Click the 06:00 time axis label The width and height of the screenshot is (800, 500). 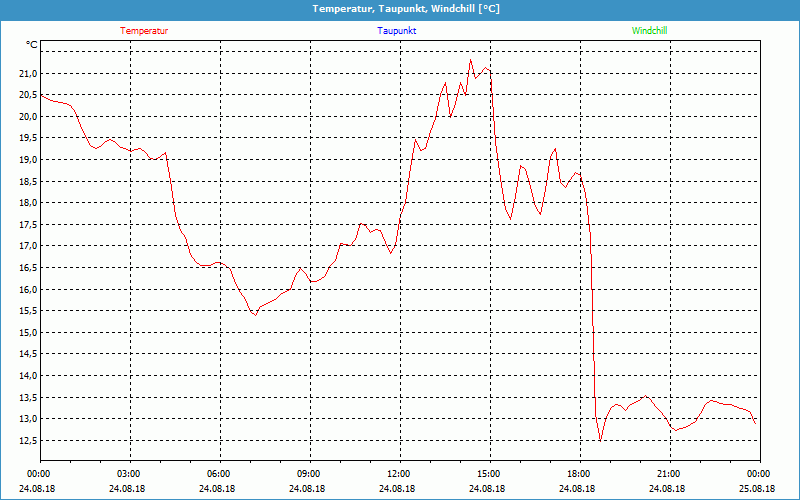point(219,474)
